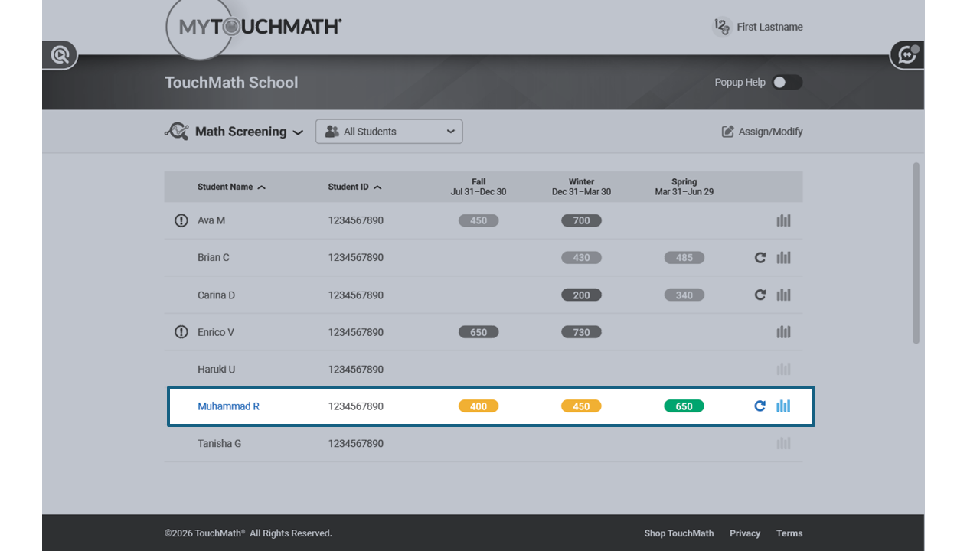Click the student ID in Haruki U row
Viewport: 980px width, 551px height.
356,369
